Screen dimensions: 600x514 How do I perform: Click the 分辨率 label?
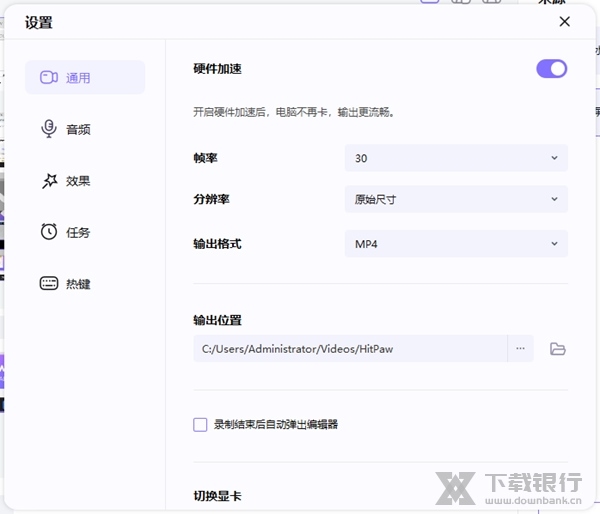coord(211,199)
